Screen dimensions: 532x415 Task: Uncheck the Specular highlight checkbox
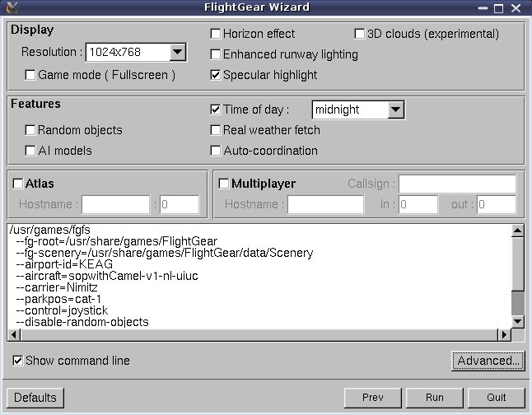(216, 75)
